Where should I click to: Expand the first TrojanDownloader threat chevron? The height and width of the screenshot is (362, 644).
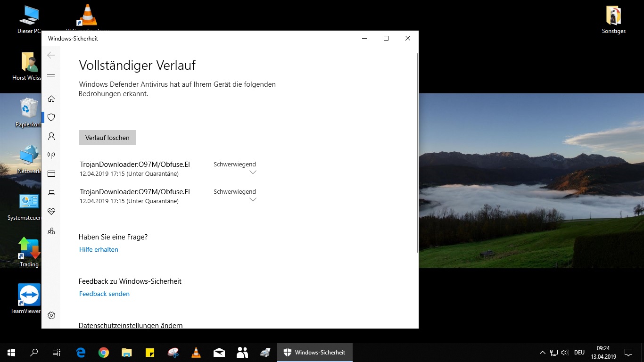point(253,173)
